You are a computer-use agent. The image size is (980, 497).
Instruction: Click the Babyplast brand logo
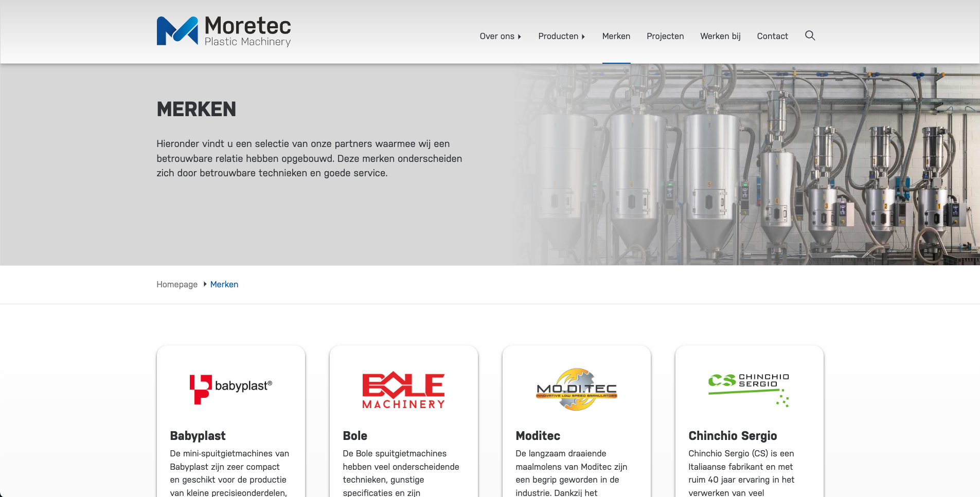pos(231,389)
